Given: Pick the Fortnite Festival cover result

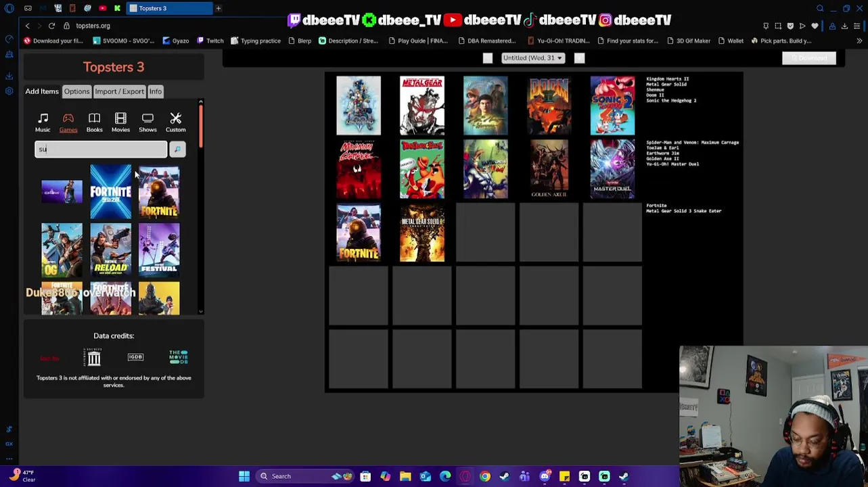Looking at the screenshot, I should point(159,250).
